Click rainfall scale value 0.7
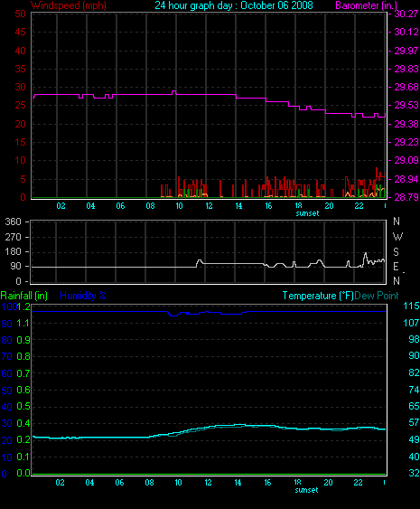 (23, 373)
